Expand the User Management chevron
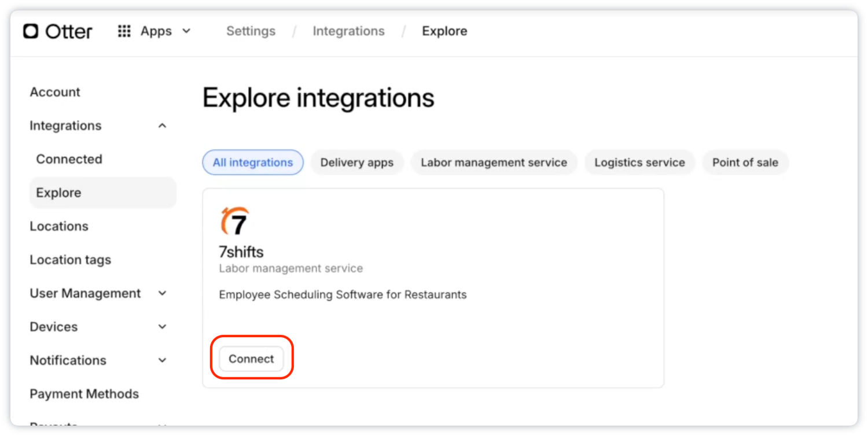The height and width of the screenshot is (436, 868). tap(163, 294)
